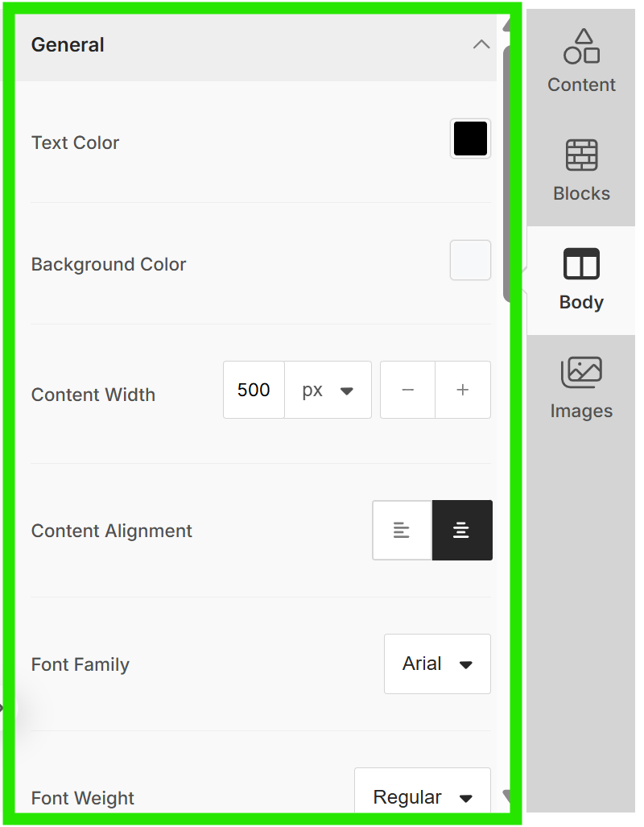Click the black Text Color swatch

470,139
